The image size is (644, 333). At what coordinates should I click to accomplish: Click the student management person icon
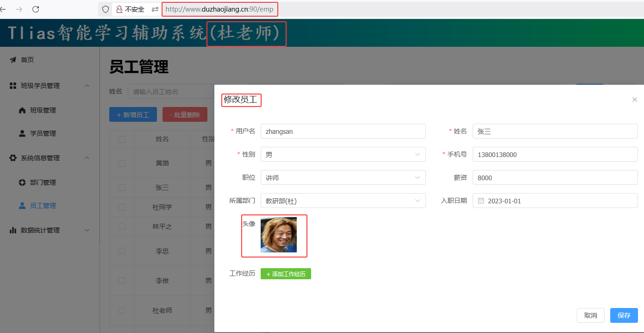coord(22,133)
